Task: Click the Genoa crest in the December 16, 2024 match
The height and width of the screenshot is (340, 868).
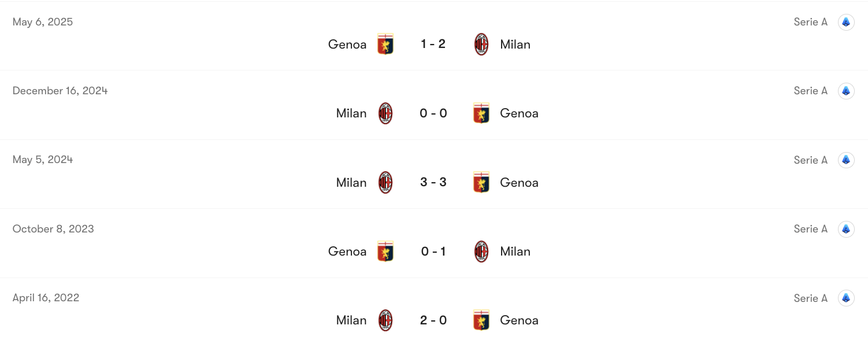Action: [x=481, y=113]
